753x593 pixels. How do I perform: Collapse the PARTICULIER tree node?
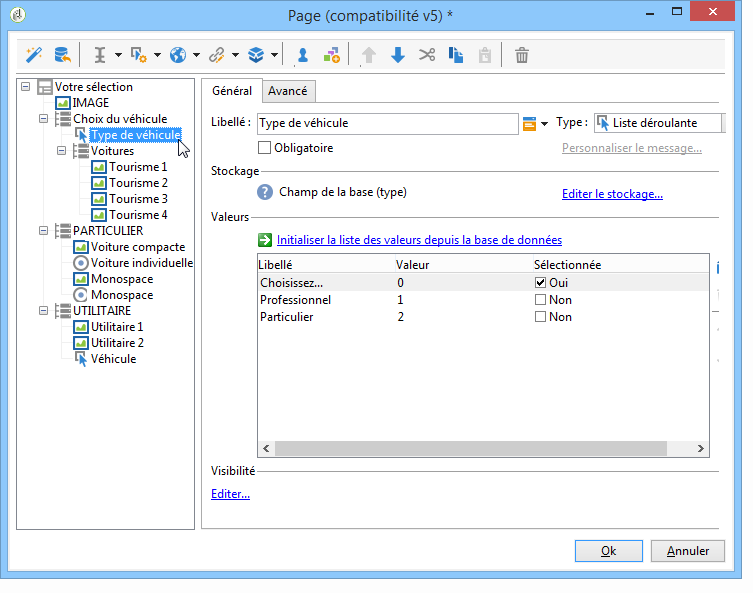[x=43, y=231]
